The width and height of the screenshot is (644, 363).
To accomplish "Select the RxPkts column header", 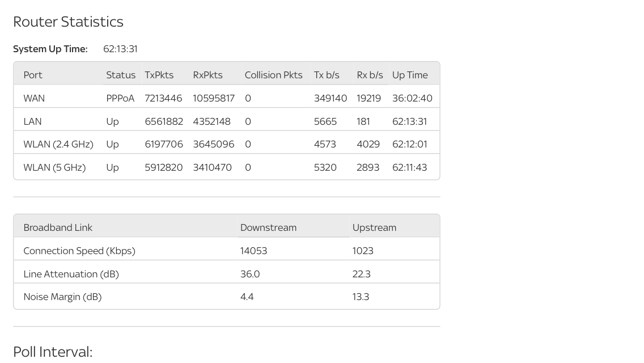I will coord(207,74).
